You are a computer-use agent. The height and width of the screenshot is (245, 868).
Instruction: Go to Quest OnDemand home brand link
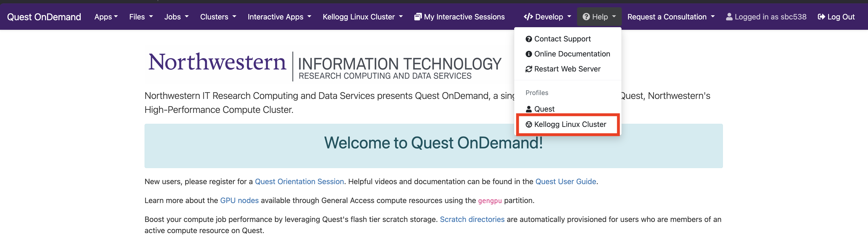pos(44,17)
